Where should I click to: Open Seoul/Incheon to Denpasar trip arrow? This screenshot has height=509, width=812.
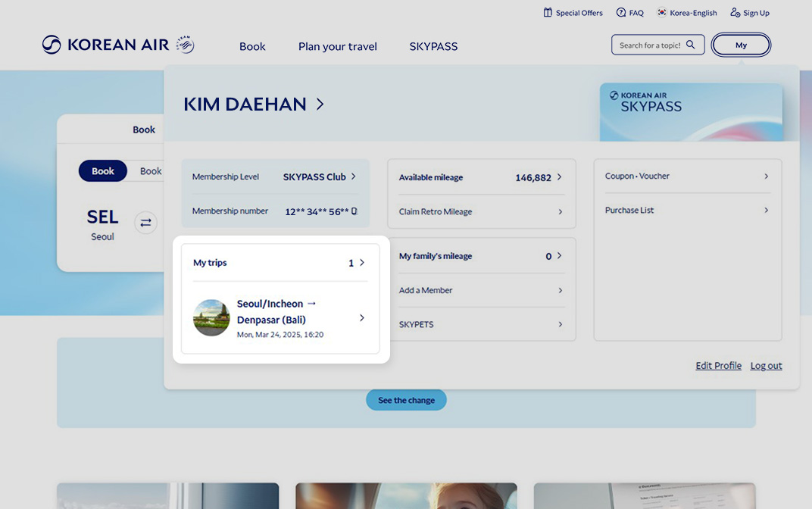362,317
